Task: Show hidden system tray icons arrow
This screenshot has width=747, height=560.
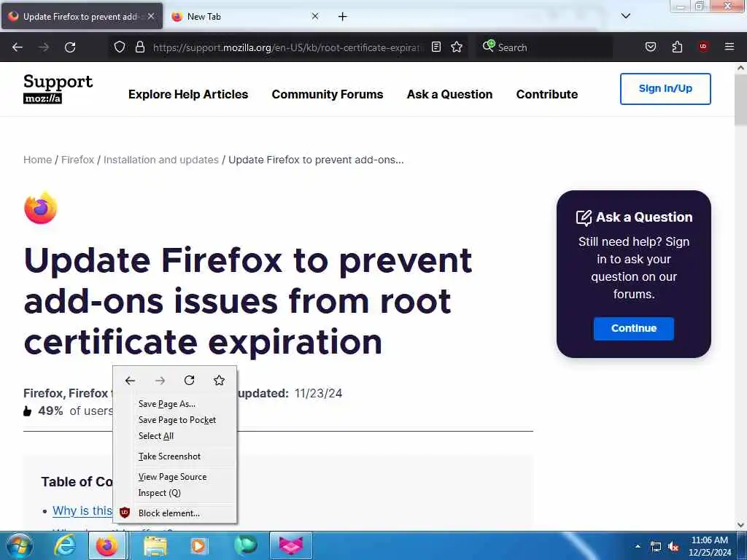Action: click(638, 546)
